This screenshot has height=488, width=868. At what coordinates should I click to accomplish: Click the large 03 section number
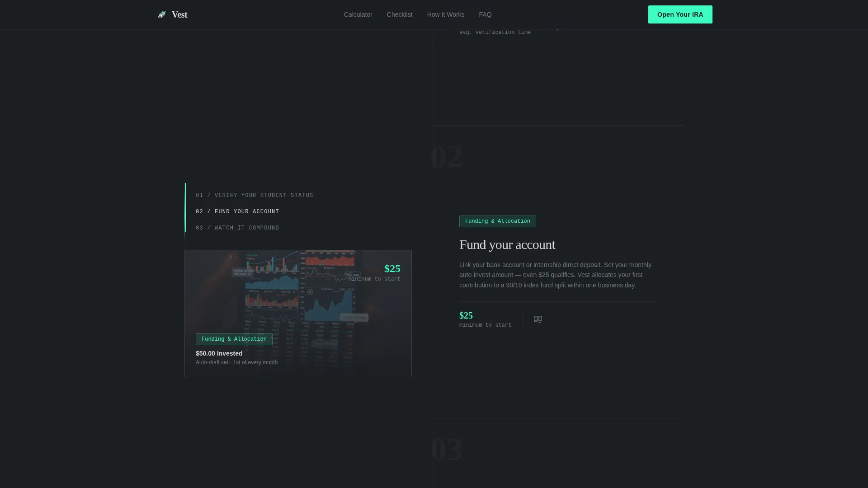coord(447,450)
